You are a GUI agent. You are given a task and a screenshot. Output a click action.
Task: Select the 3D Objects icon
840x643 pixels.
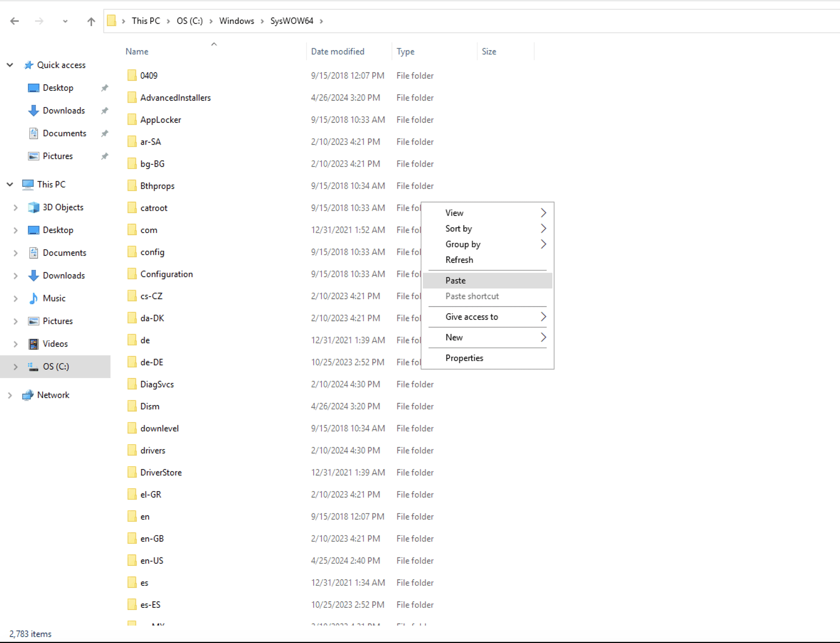point(33,207)
